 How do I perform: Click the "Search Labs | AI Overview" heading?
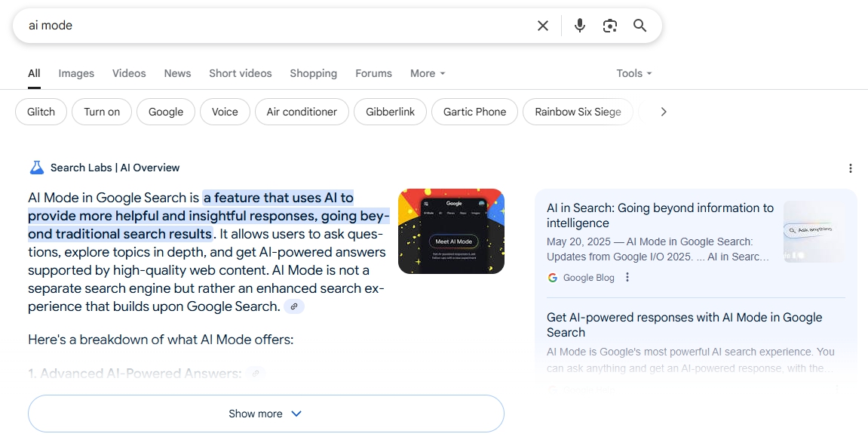click(115, 168)
